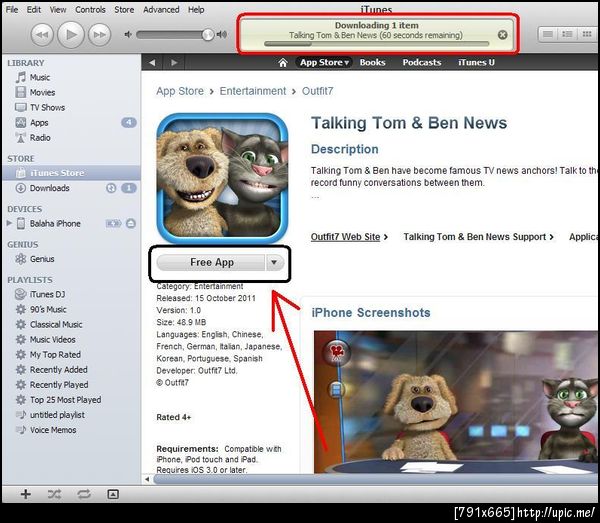The height and width of the screenshot is (523, 600).
Task: Click the Talking Tom & Ben app icon
Action: tap(222, 178)
